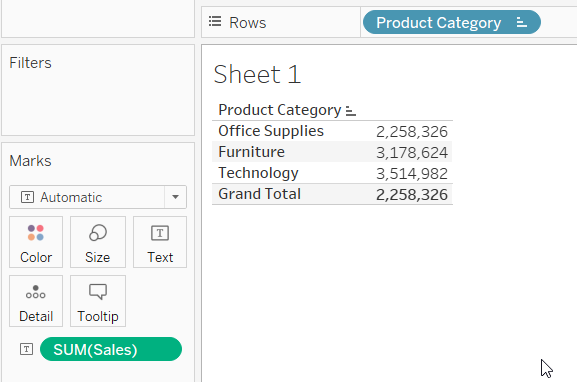
Task: Click the Rows shelf list icon
Action: tap(215, 21)
